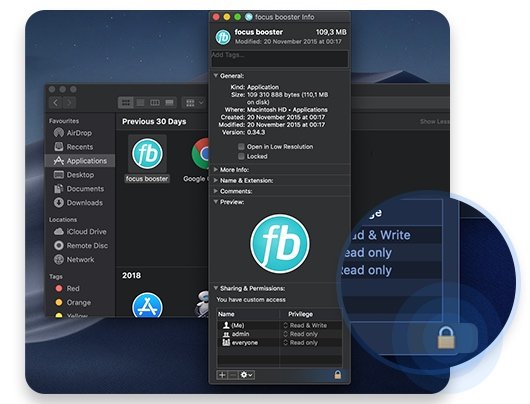This screenshot has width=530, height=404.
Task: Select the App Store app icon in Finder
Action: tap(147, 305)
